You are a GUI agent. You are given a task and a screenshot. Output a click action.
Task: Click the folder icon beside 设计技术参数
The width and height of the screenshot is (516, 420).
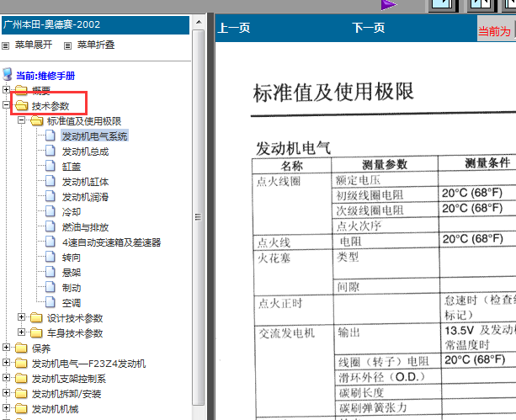37,317
